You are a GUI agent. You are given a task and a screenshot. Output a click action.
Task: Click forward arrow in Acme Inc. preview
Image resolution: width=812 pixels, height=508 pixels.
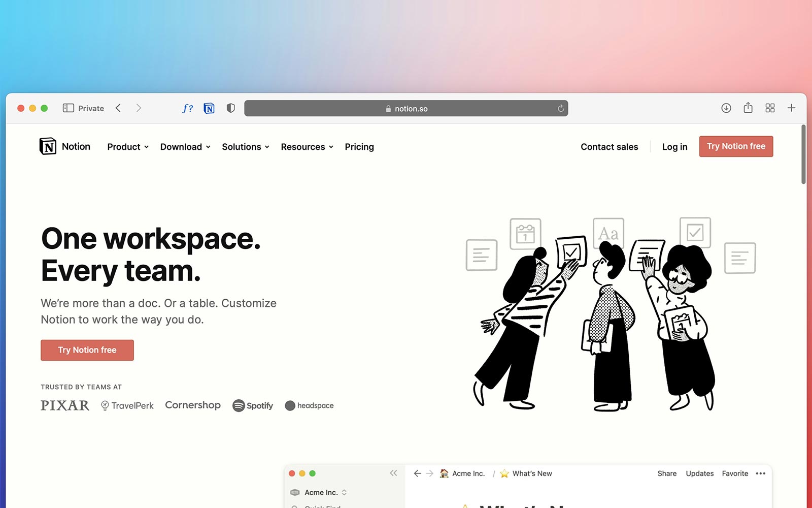[x=430, y=473]
